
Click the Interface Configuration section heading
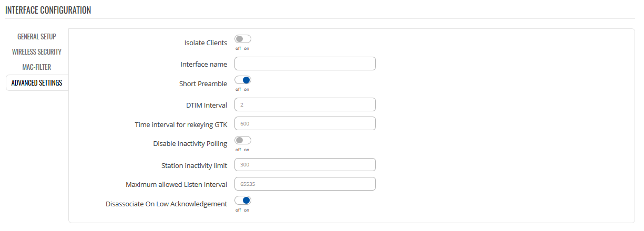(x=48, y=10)
